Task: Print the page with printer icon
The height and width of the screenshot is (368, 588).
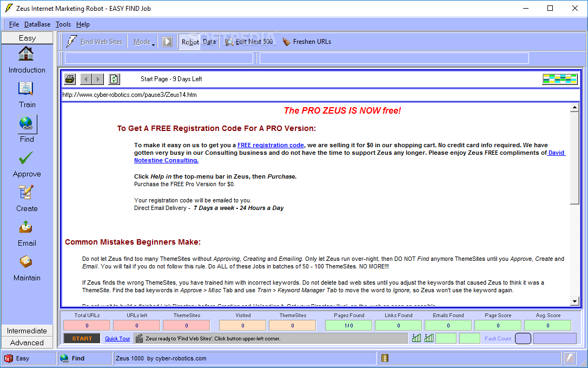Action: (70, 79)
